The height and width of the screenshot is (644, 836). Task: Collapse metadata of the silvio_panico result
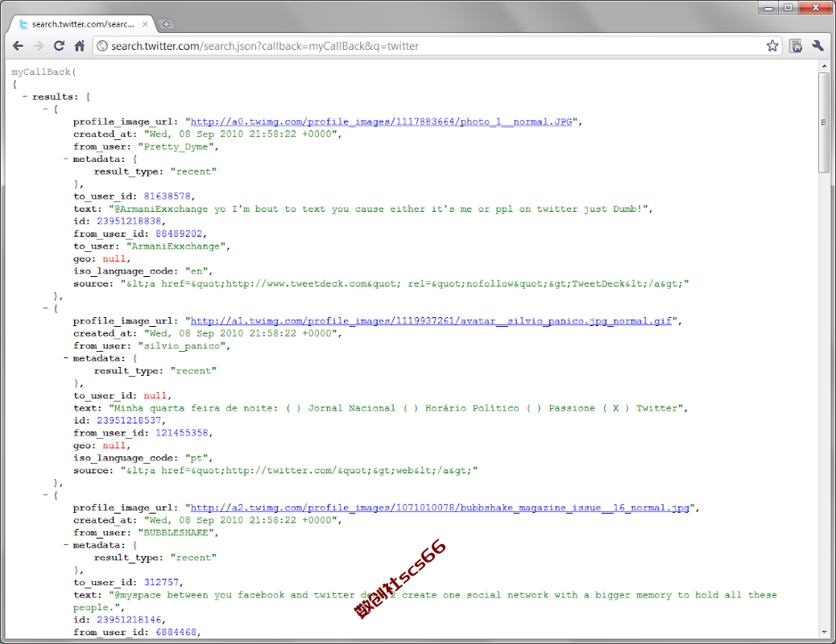(x=65, y=358)
